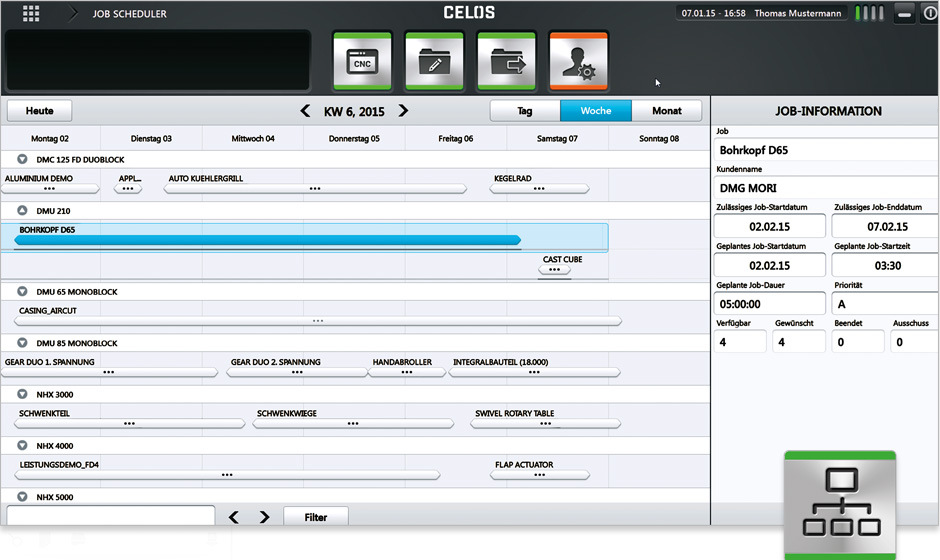Select the APPL... job bar

[128, 188]
